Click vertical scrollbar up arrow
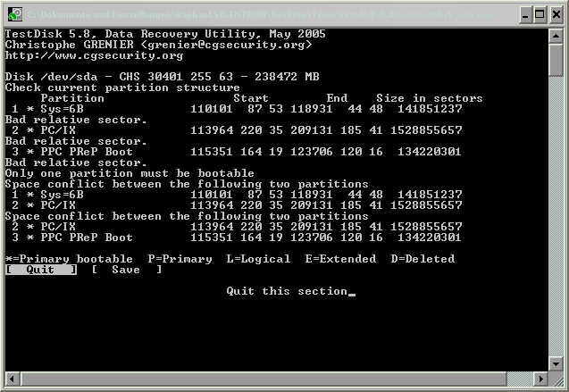569x392 pixels. pos(556,36)
